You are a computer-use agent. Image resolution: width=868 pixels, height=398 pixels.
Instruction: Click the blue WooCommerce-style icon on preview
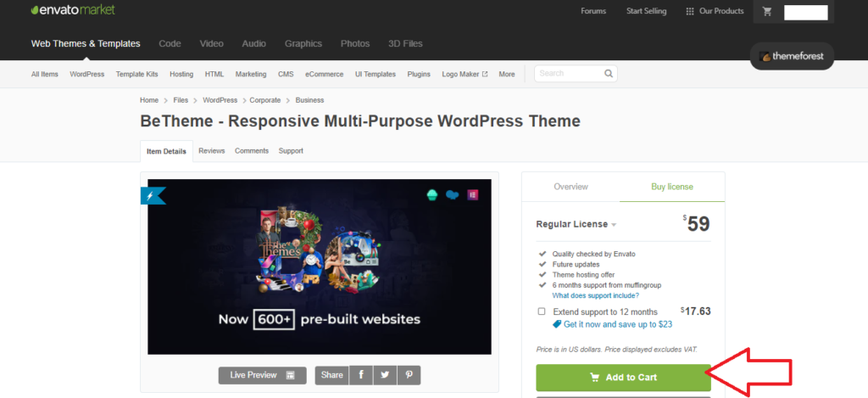453,194
